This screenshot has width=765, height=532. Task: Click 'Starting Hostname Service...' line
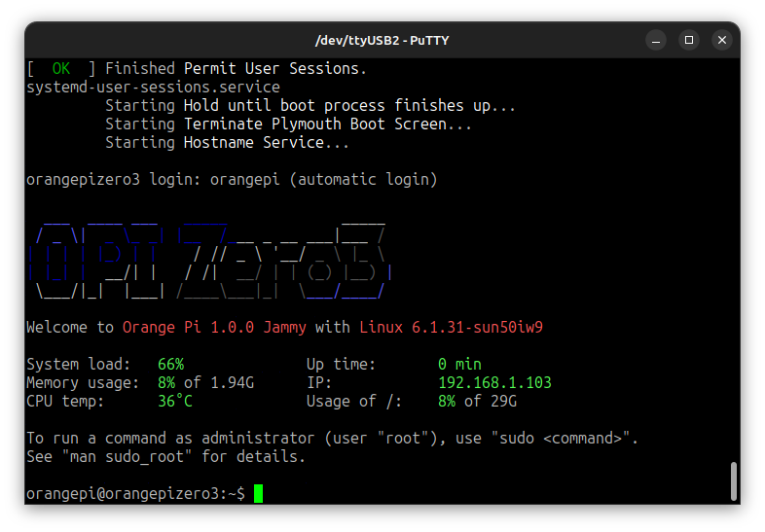click(x=228, y=143)
